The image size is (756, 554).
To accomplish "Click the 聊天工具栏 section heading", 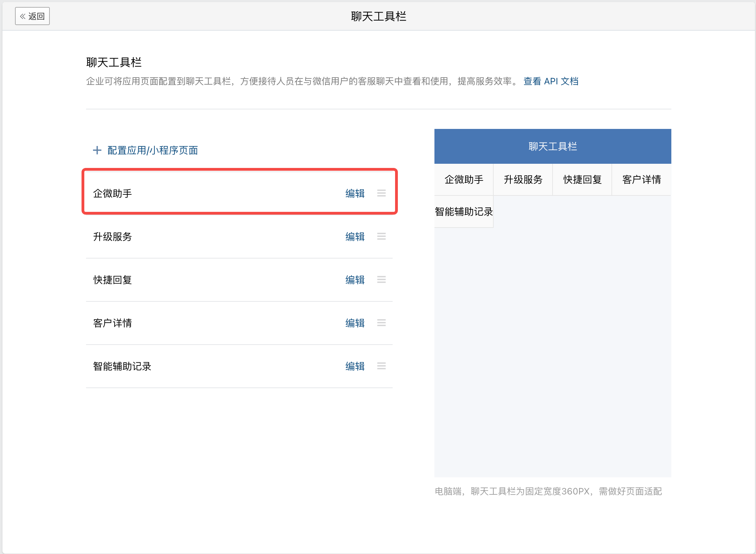I will [x=114, y=62].
